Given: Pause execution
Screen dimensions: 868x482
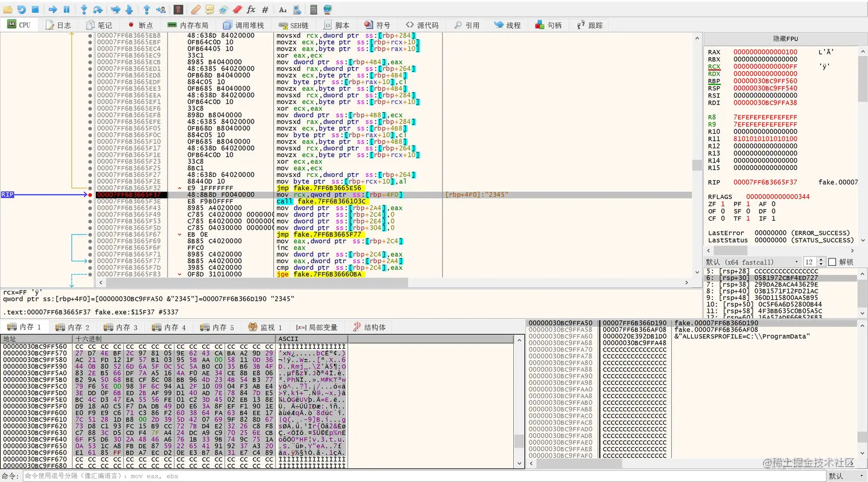Looking at the screenshot, I should click(67, 10).
